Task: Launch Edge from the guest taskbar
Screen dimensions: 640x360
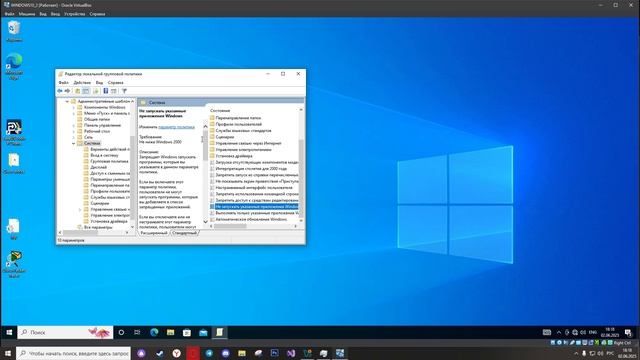Action: point(154,333)
